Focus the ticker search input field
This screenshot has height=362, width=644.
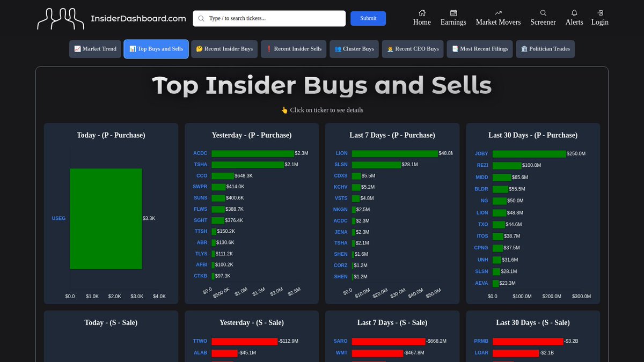(269, 18)
